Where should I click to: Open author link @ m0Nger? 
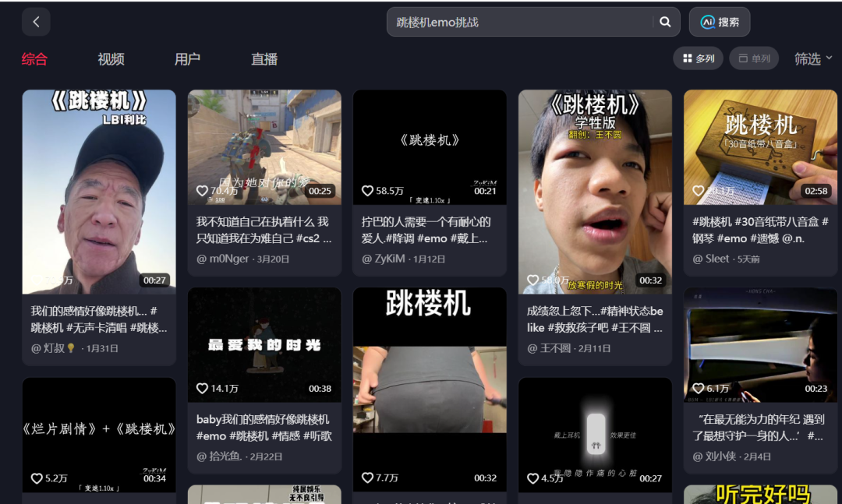223,259
